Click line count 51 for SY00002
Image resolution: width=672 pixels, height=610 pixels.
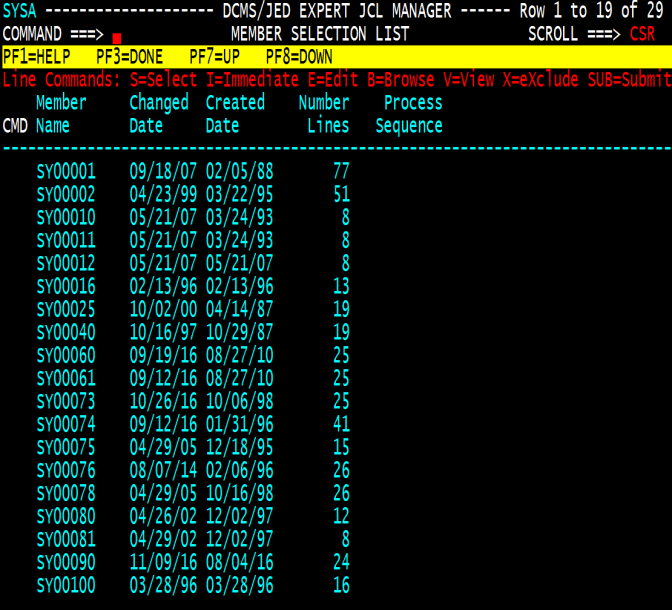[342, 195]
